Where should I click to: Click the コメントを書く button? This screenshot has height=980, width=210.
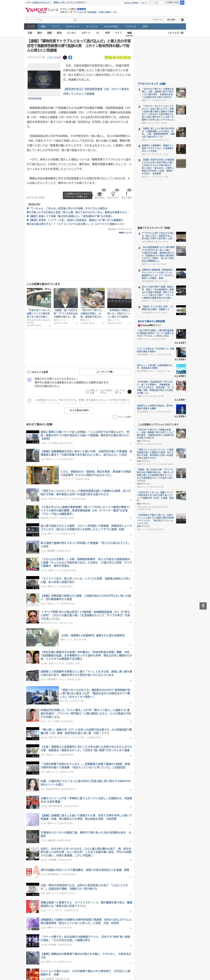tap(105, 372)
